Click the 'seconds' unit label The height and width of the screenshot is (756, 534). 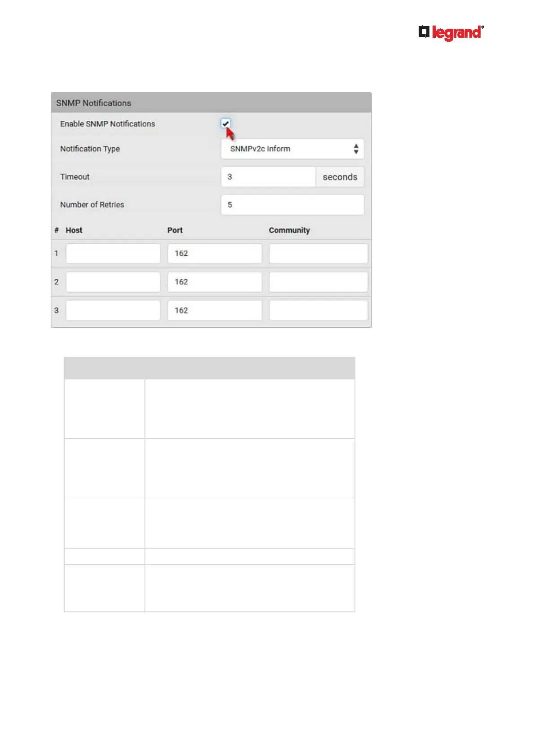click(340, 177)
